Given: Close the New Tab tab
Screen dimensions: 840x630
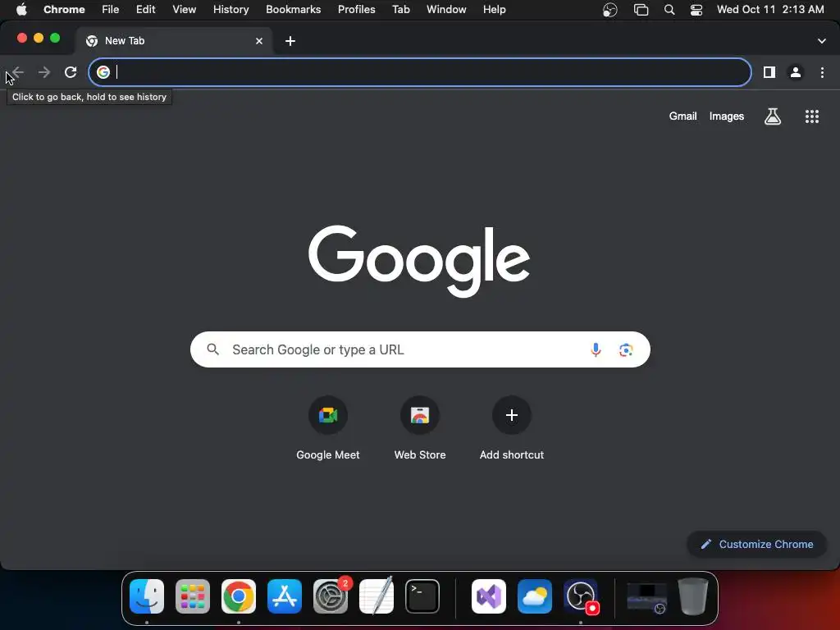Looking at the screenshot, I should 258,41.
